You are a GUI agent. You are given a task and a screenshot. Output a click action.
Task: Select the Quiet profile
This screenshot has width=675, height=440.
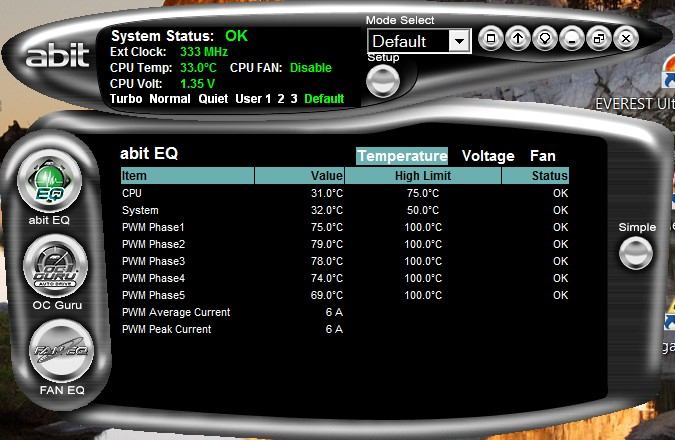click(x=213, y=99)
